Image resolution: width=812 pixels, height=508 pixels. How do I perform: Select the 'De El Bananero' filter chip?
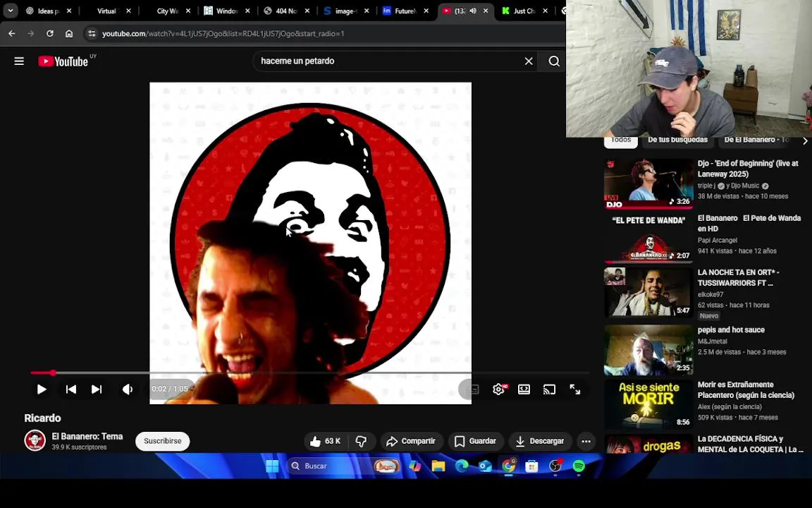coord(756,140)
